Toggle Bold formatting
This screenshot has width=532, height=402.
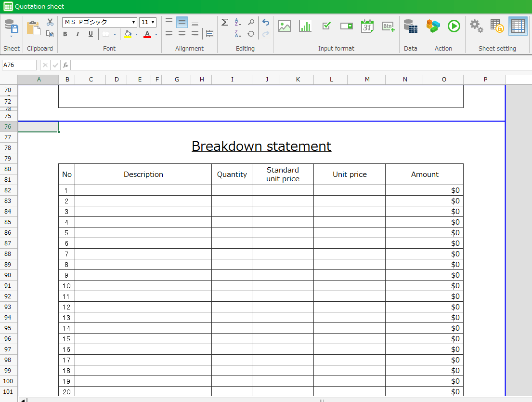tap(65, 34)
